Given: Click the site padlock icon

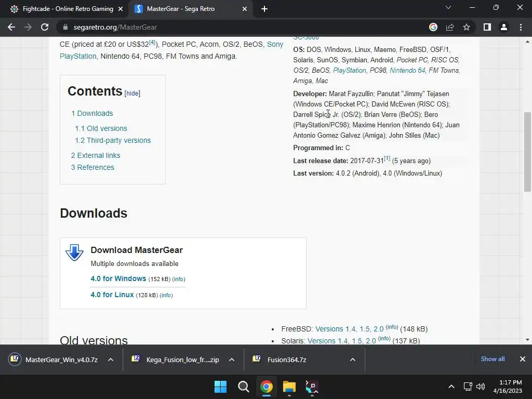Looking at the screenshot, I should pos(65,27).
